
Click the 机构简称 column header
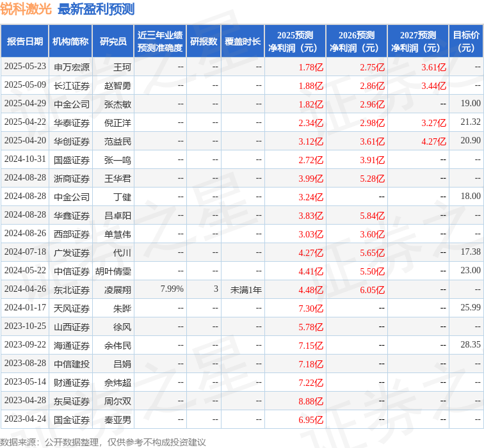click(x=70, y=42)
